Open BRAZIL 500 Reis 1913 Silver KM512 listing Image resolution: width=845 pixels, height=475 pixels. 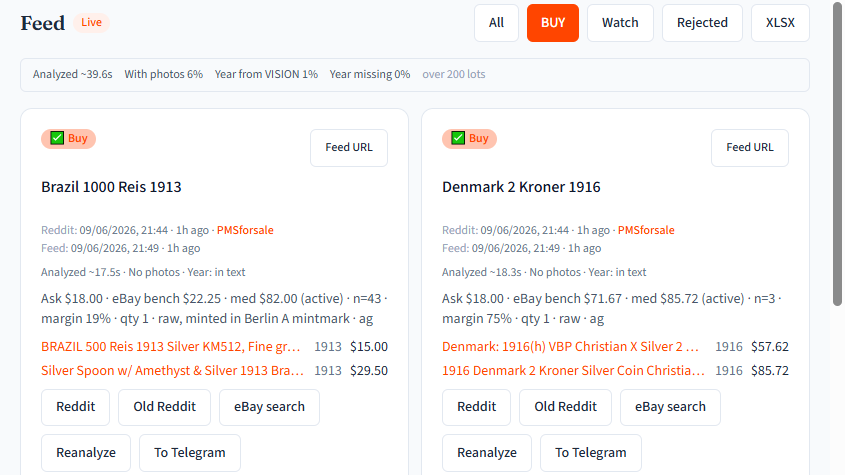point(171,347)
